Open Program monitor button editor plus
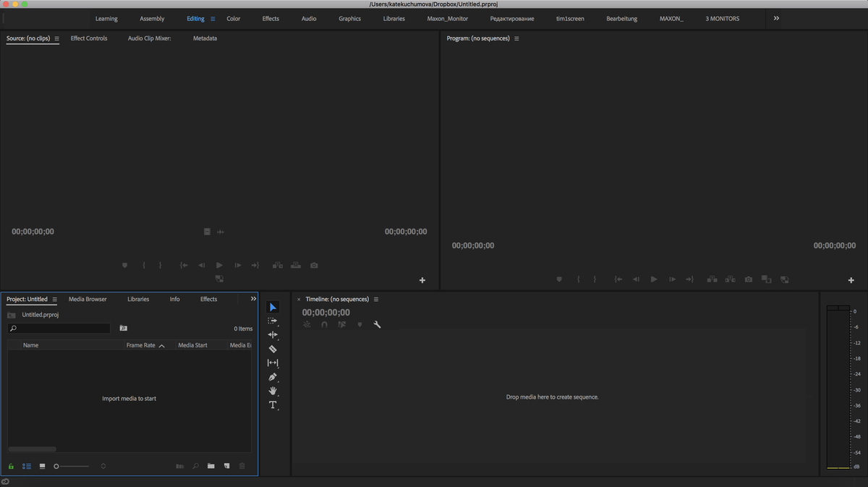This screenshot has width=868, height=487. pyautogui.click(x=851, y=280)
